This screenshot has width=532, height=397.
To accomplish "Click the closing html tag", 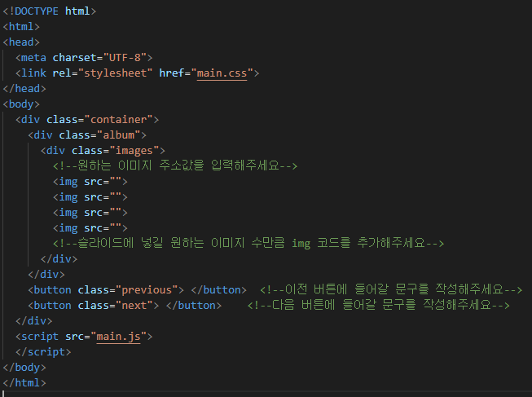I will (x=24, y=383).
